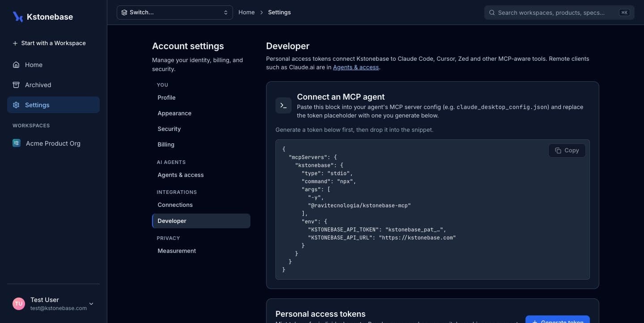Click the Kstonebase logo icon
The width and height of the screenshot is (644, 323).
pos(18,17)
